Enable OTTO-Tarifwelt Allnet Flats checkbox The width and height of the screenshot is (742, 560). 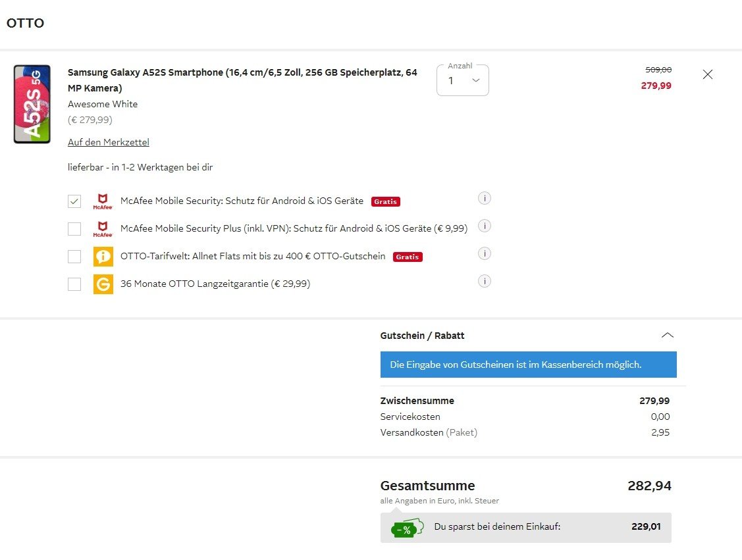coord(74,257)
